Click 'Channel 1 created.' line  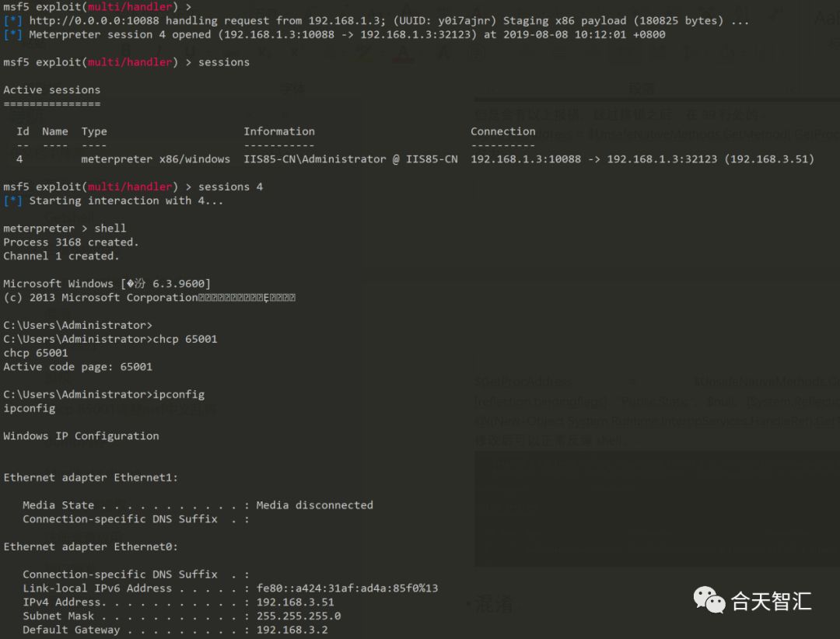(x=61, y=256)
